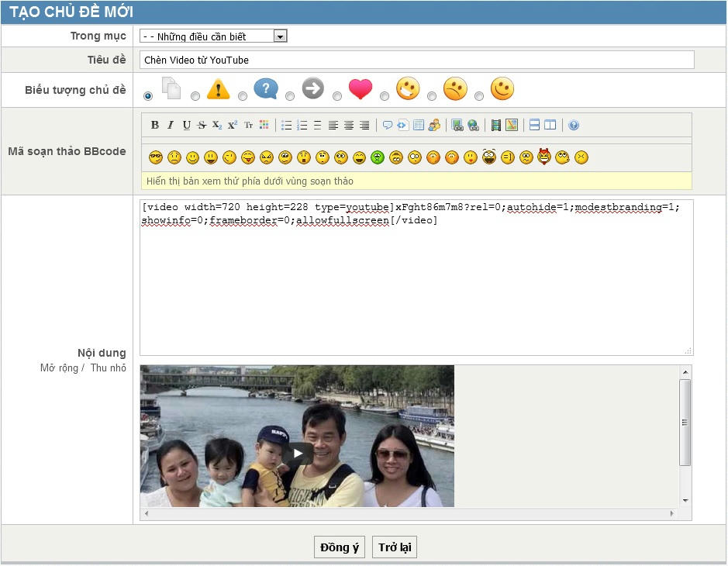Select the red heart topic icon radio
The height and width of the screenshot is (566, 728).
tap(337, 96)
